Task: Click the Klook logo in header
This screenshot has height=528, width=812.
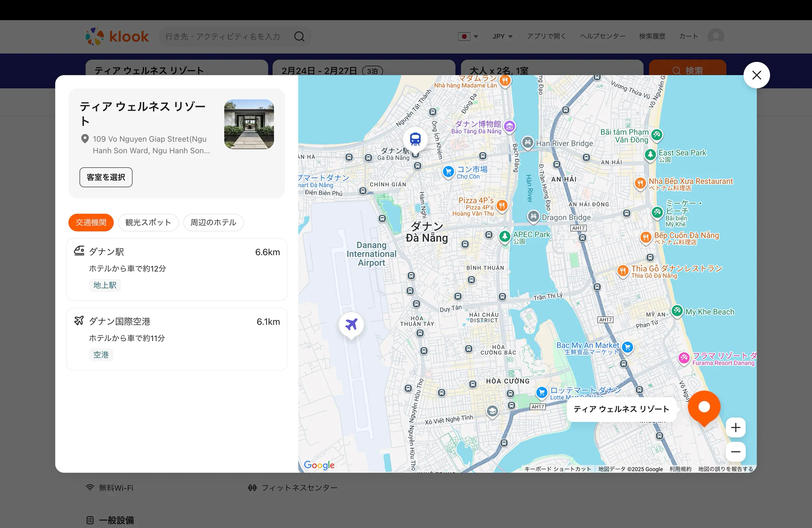Action: click(117, 37)
